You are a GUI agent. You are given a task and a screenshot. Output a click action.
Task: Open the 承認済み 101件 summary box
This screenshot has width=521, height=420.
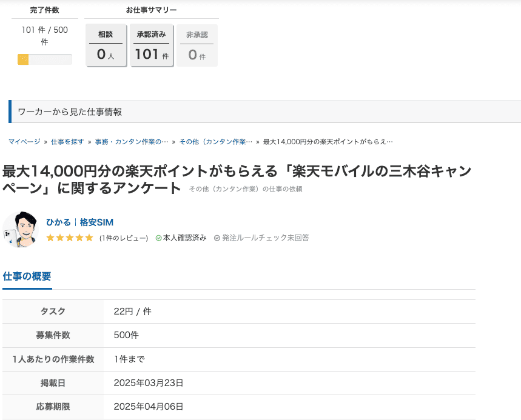click(152, 45)
